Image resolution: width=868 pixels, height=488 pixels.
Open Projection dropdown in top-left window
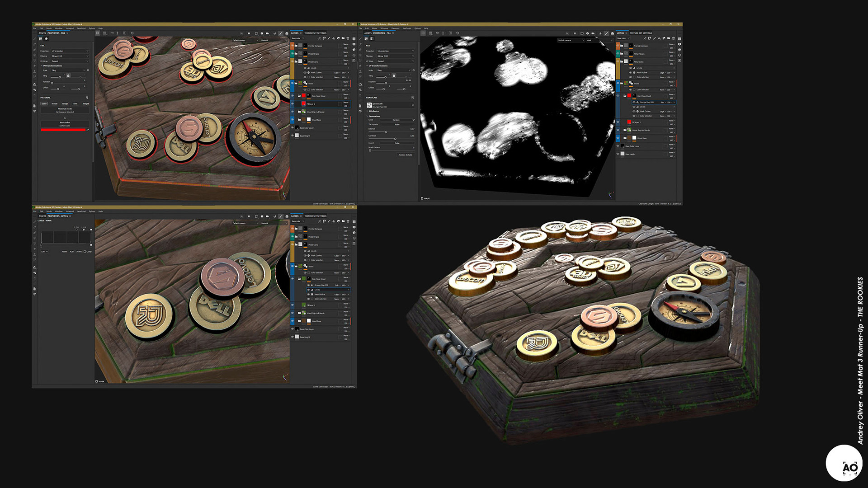click(x=71, y=51)
